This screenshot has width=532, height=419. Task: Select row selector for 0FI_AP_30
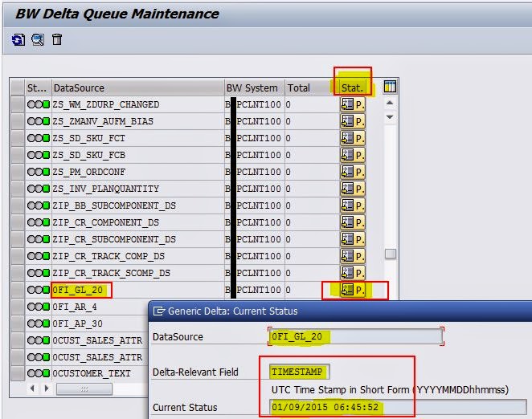coord(18,323)
